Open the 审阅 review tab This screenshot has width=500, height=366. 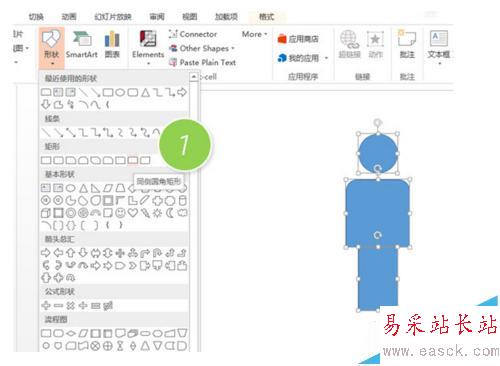pyautogui.click(x=157, y=17)
